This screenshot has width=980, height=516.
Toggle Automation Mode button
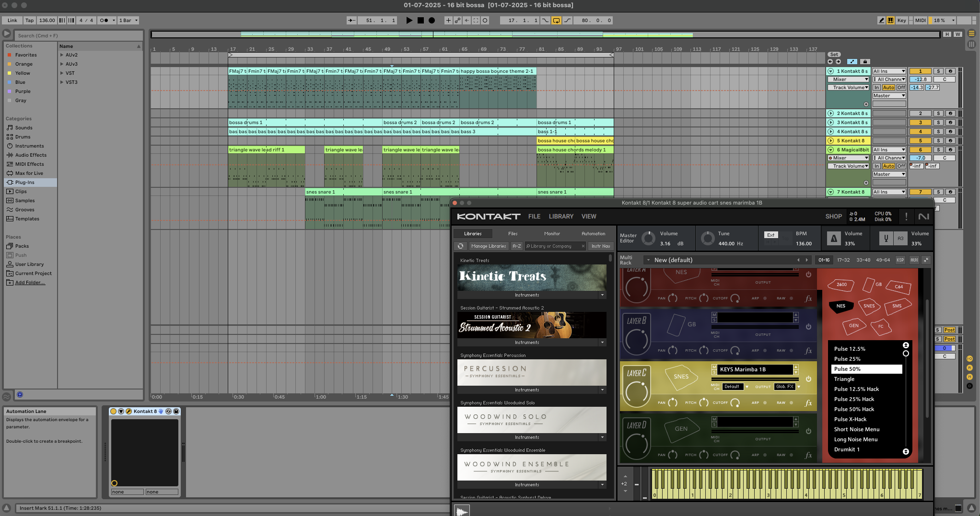pyautogui.click(x=852, y=62)
